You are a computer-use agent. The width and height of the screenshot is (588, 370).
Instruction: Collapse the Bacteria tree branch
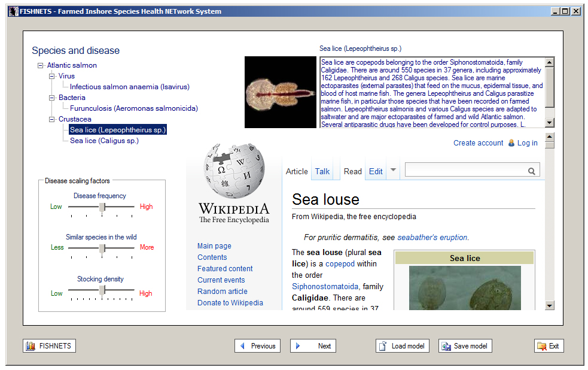pyautogui.click(x=52, y=98)
